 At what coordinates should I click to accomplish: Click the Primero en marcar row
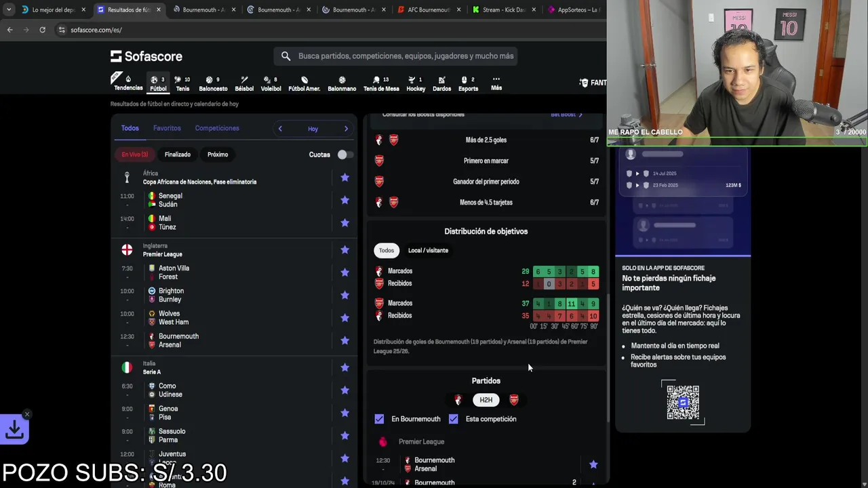[x=486, y=161]
